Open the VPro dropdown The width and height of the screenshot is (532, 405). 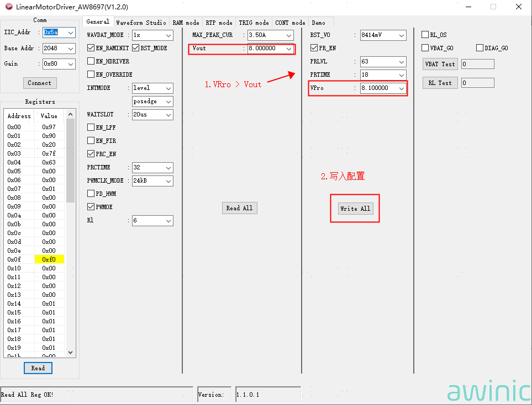tap(383, 88)
